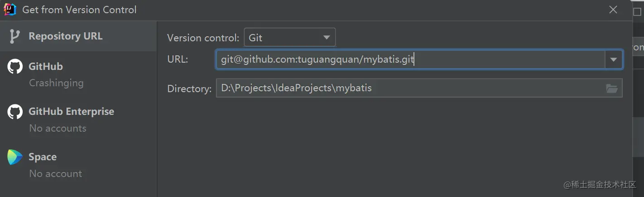The width and height of the screenshot is (644, 197).
Task: Select the Repository URL sidebar tab
Action: pos(65,36)
